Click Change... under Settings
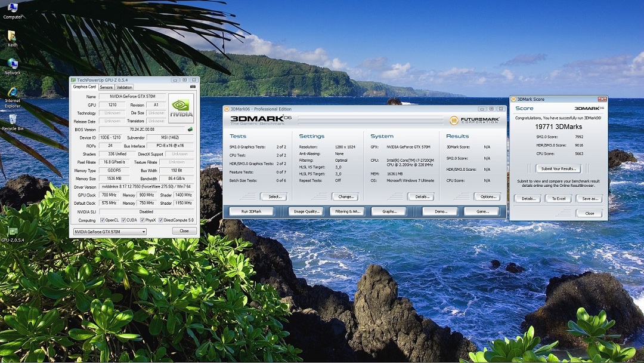 coord(345,196)
